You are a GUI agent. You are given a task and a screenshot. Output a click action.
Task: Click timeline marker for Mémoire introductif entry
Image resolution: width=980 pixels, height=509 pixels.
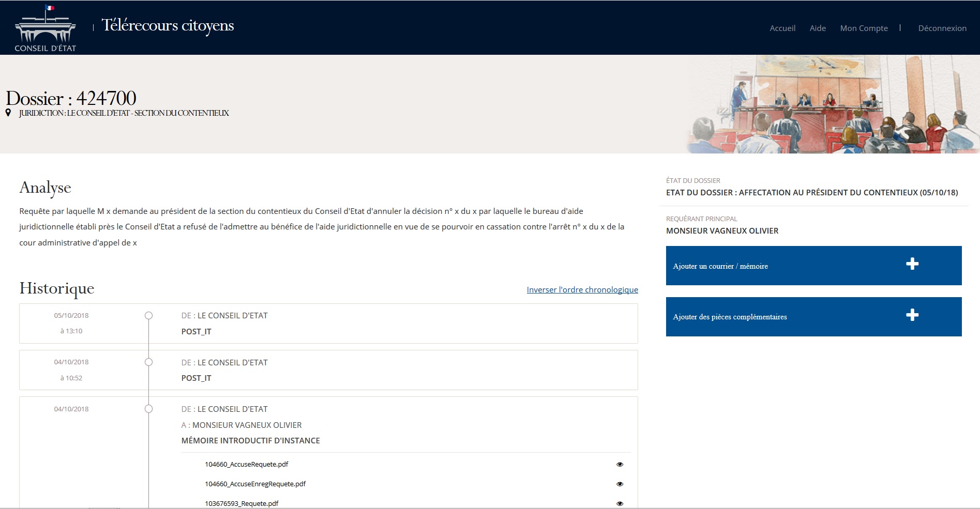pyautogui.click(x=148, y=409)
